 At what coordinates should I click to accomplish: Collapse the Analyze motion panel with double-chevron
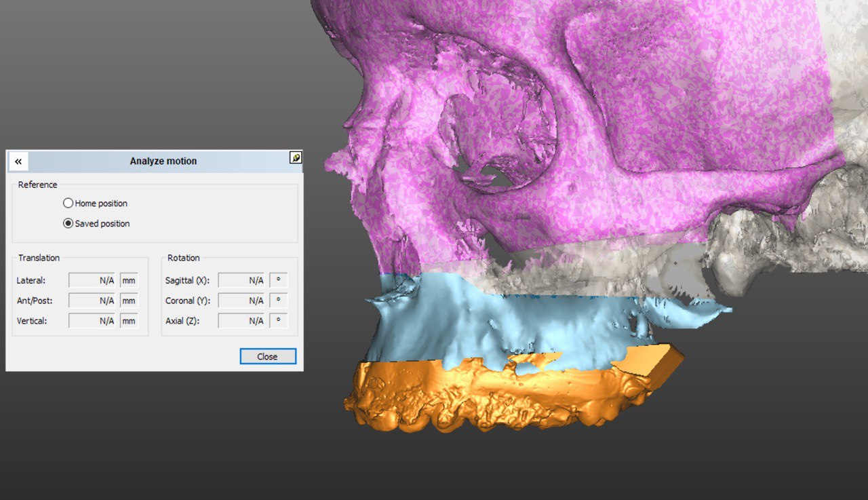click(18, 161)
